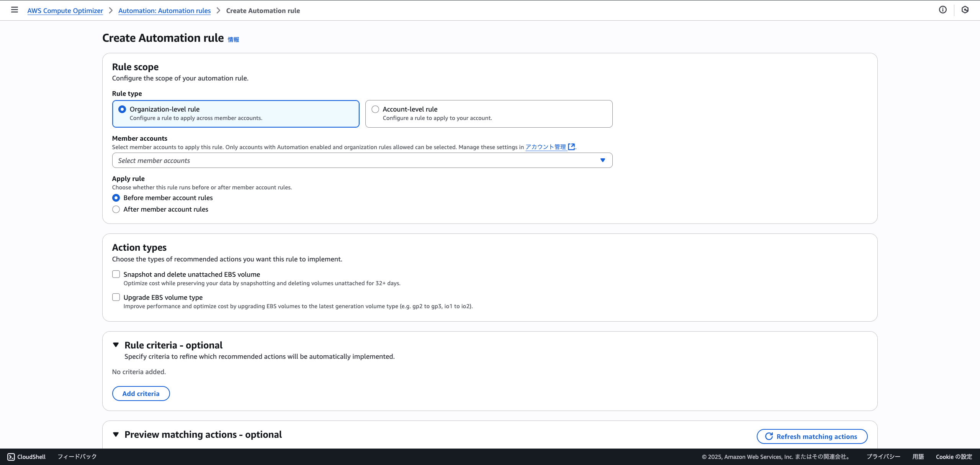Click the hexagon settings icon top right
Viewport: 980px width, 465px height.
click(x=965, y=10)
